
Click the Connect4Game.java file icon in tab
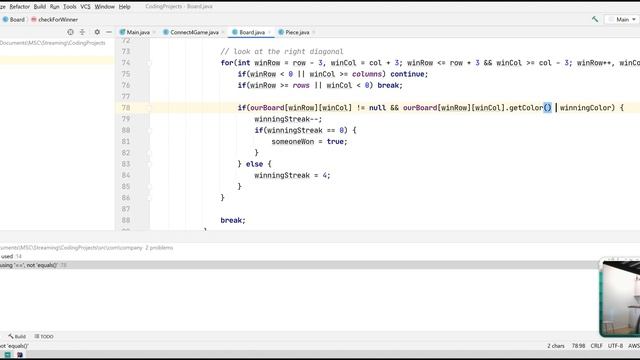(x=166, y=32)
